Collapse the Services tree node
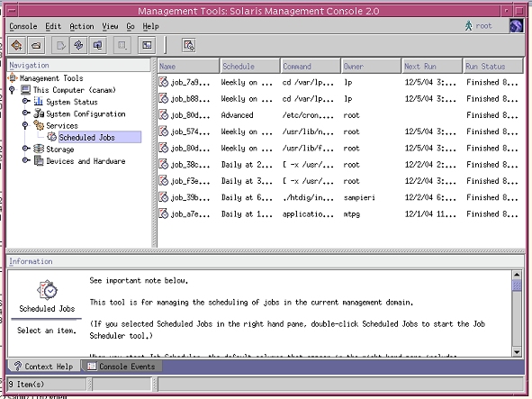 [25, 125]
